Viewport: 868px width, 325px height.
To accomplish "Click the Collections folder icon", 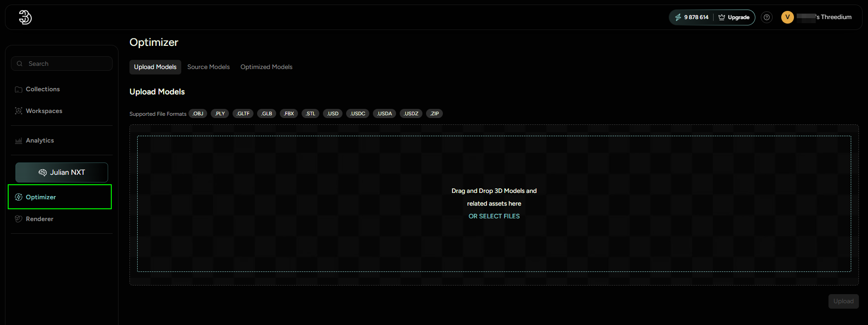I will click(x=19, y=89).
